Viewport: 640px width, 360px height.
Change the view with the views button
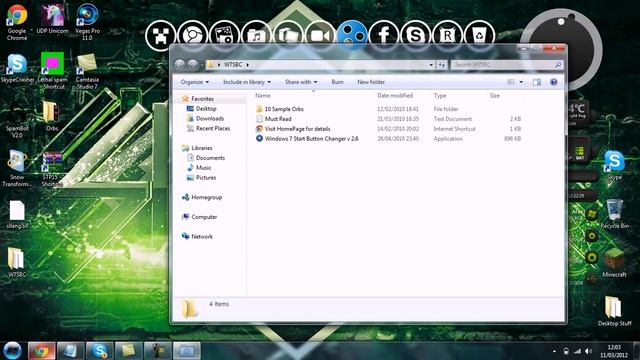coord(511,82)
